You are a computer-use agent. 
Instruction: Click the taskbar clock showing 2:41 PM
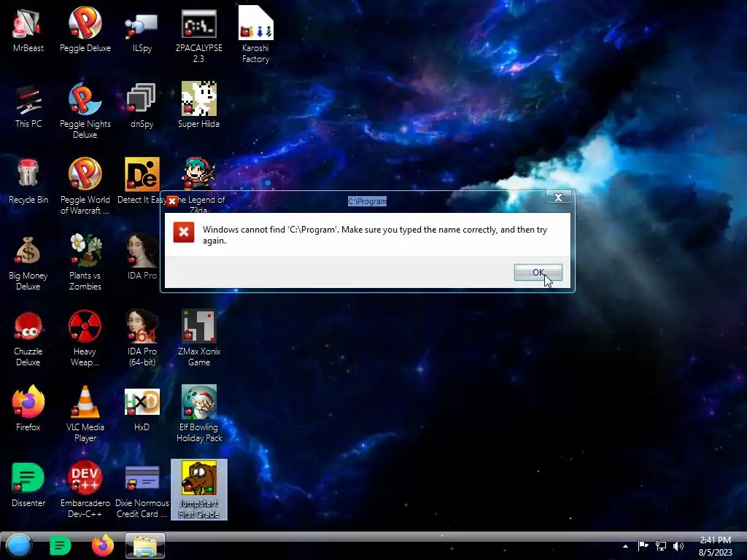coord(715,546)
